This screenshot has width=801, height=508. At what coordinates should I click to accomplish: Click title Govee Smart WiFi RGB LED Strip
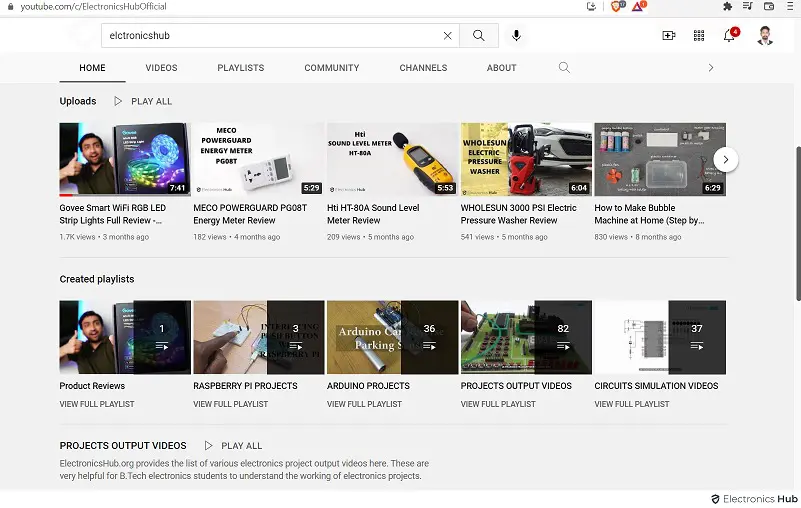[112, 214]
